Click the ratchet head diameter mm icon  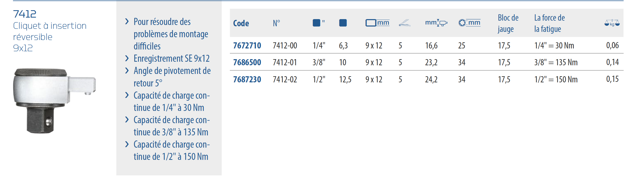point(469,23)
